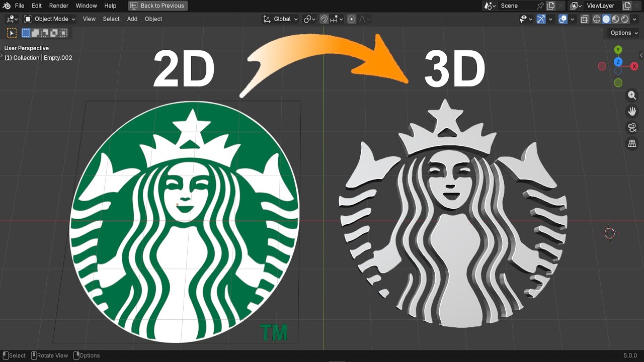This screenshot has width=644, height=362.
Task: Open the Render menu
Action: (59, 6)
